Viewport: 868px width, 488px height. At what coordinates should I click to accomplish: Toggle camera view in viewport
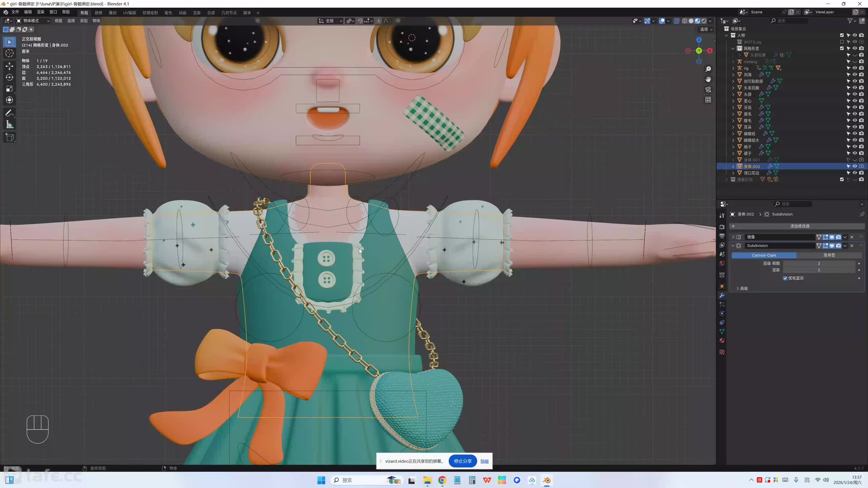(708, 89)
